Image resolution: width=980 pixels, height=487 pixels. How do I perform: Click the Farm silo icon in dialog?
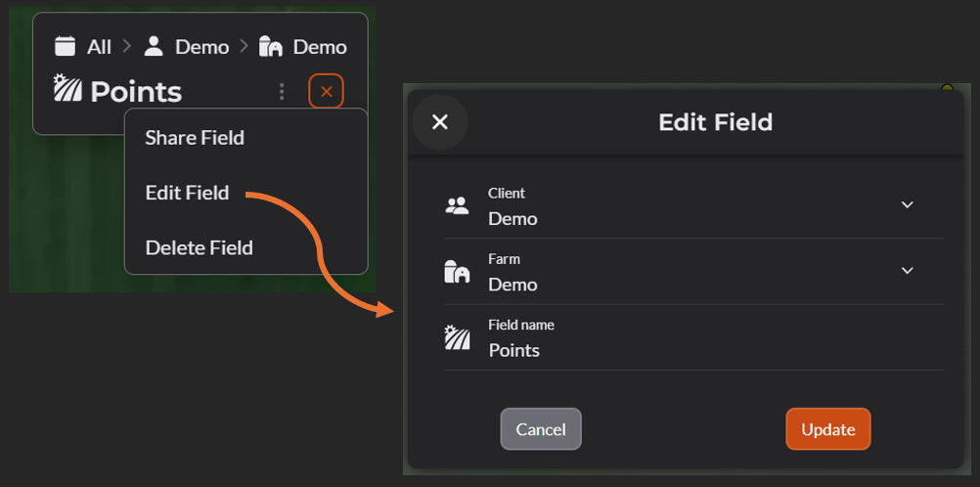tap(457, 271)
